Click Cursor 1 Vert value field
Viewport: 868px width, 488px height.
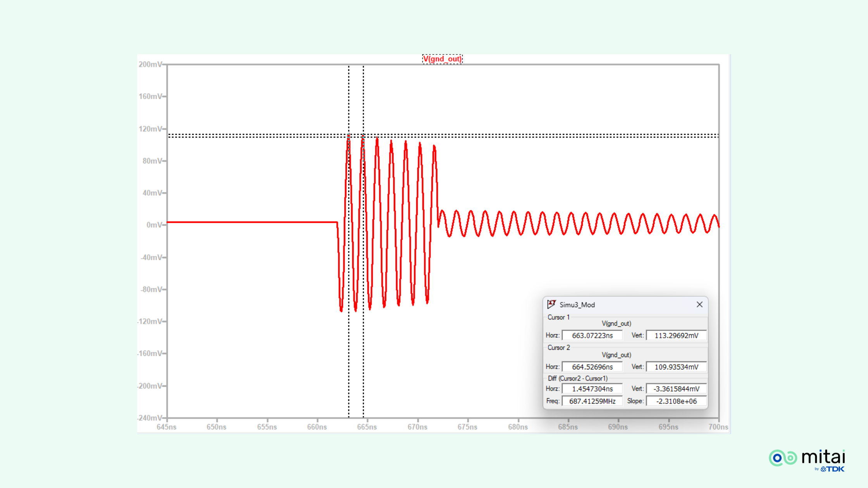tap(676, 335)
